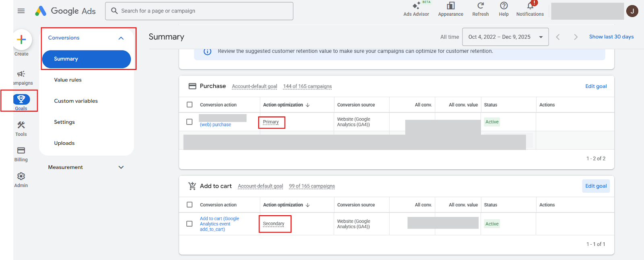The image size is (644, 260).
Task: Open the (web) purchase conversion action
Action: (215, 125)
